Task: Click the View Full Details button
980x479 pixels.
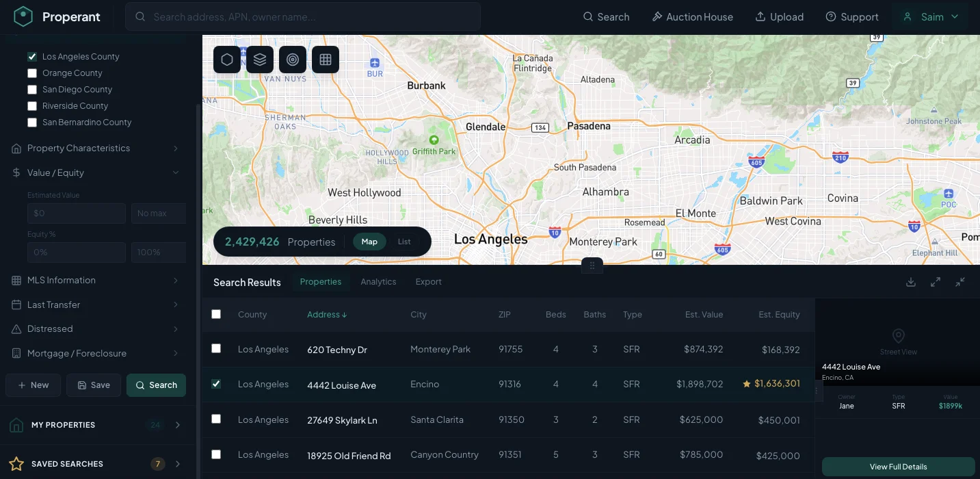Action: click(898, 466)
